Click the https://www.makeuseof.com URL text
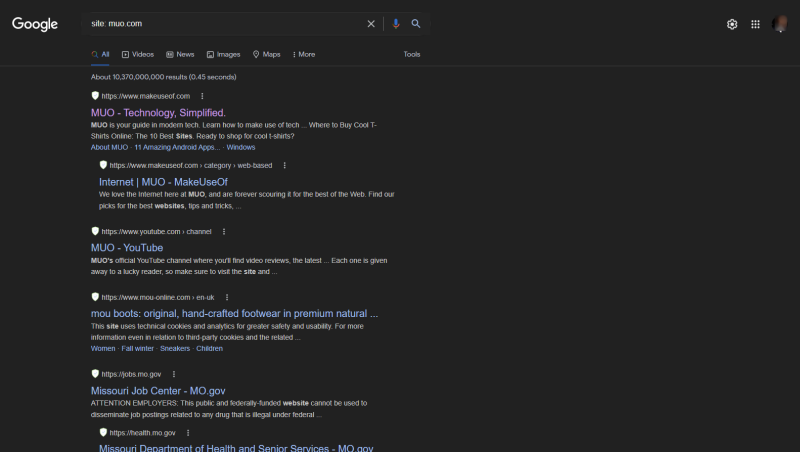 145,96
